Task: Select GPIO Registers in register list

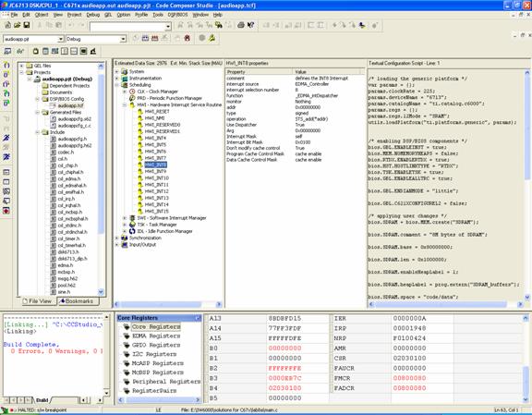Action: tap(156, 345)
